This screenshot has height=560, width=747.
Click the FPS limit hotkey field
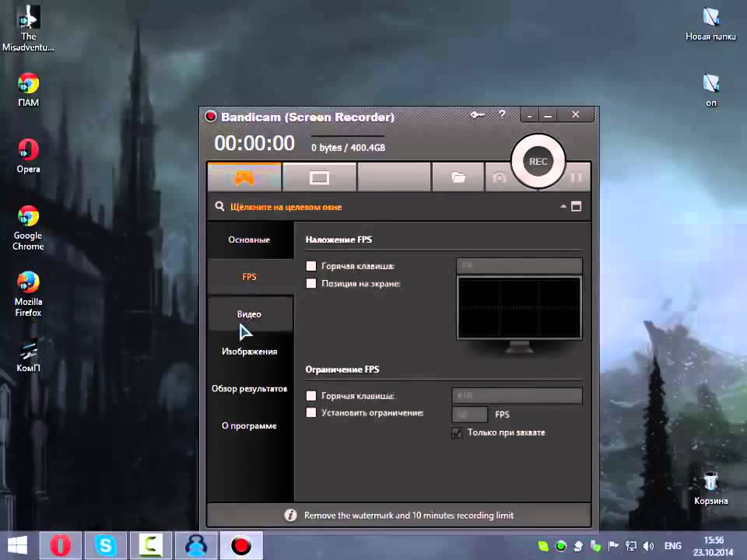[517, 396]
